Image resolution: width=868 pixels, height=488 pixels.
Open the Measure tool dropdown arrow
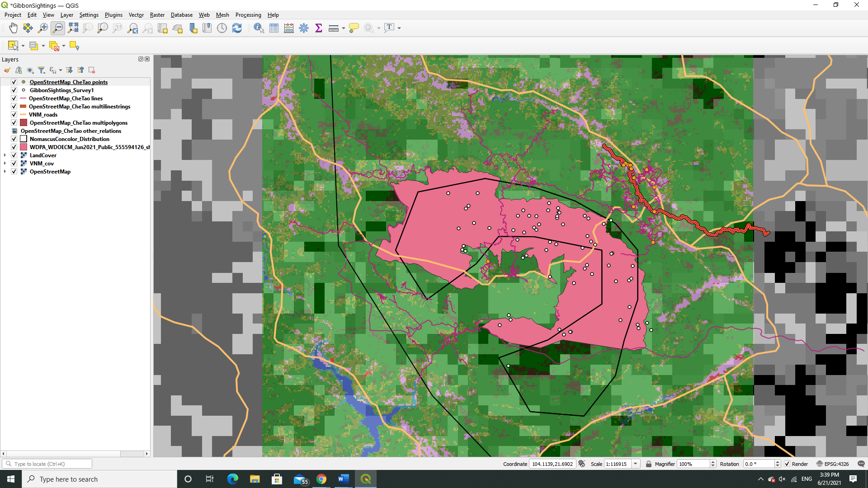pyautogui.click(x=344, y=28)
